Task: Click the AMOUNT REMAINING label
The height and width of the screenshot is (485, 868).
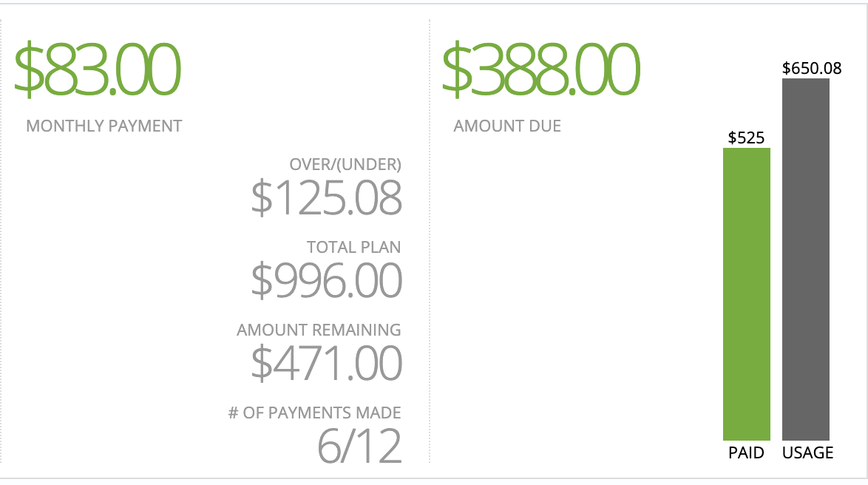Action: (319, 330)
